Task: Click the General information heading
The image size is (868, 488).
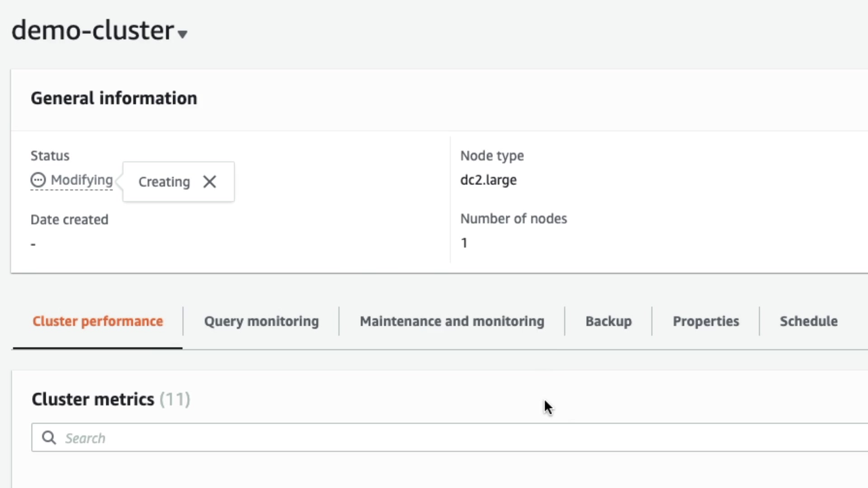Action: pyautogui.click(x=114, y=98)
